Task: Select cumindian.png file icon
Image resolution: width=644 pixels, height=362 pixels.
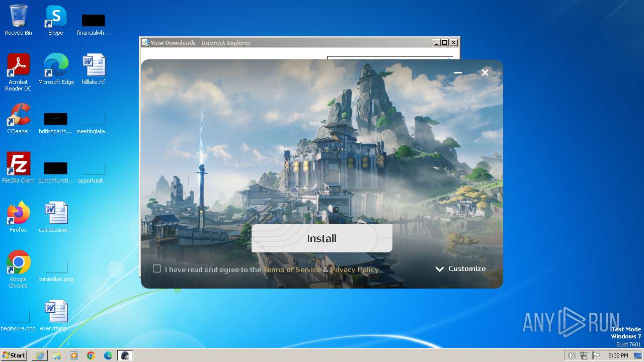Action: tap(56, 270)
